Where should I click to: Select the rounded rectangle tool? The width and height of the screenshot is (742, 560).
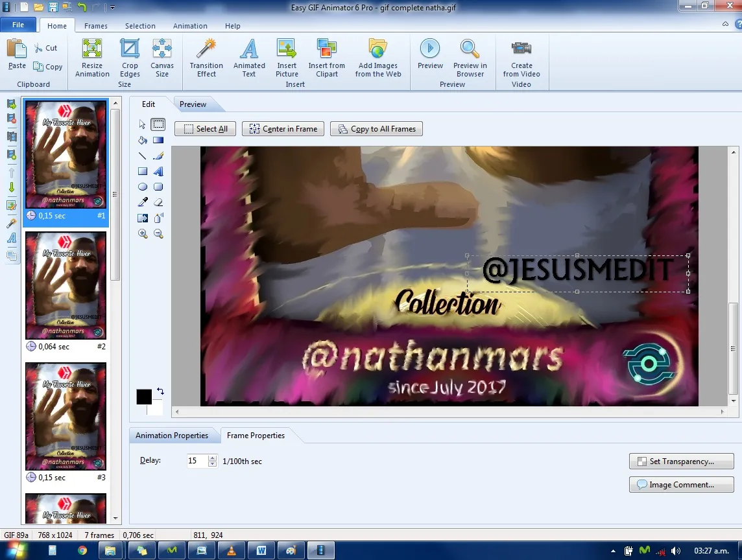(158, 187)
